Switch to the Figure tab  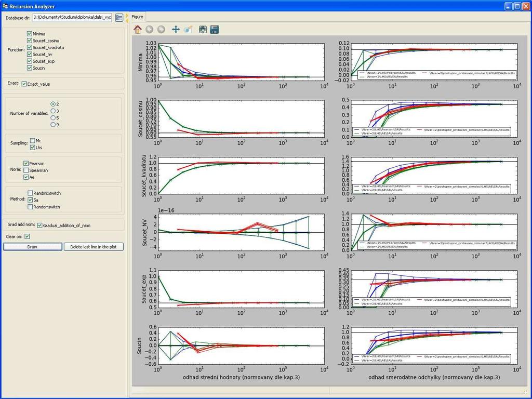(x=137, y=17)
